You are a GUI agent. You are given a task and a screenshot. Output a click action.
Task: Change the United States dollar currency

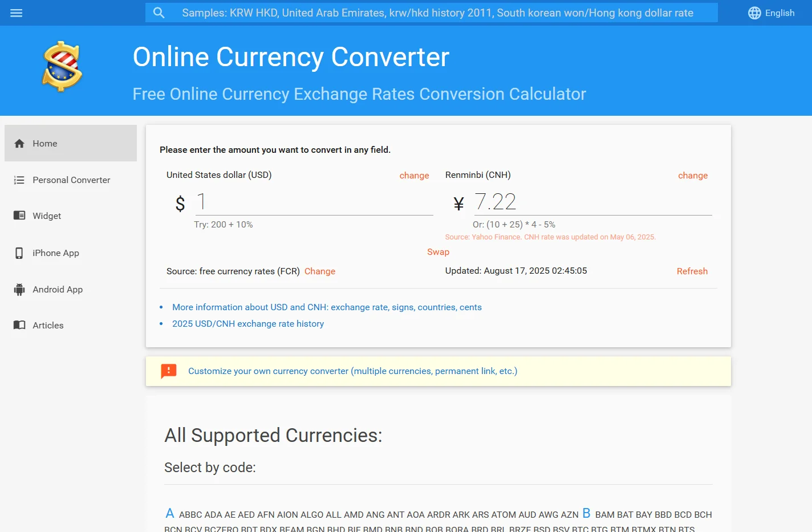tap(414, 176)
